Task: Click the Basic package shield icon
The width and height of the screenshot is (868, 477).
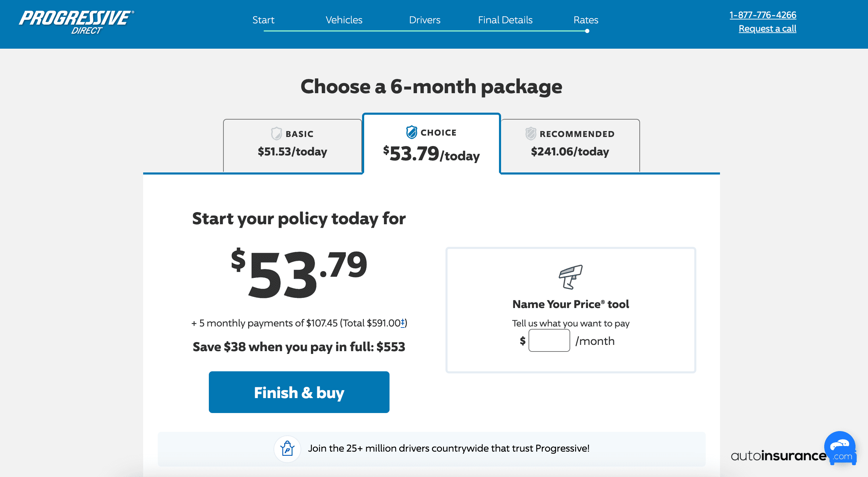Action: pos(276,134)
